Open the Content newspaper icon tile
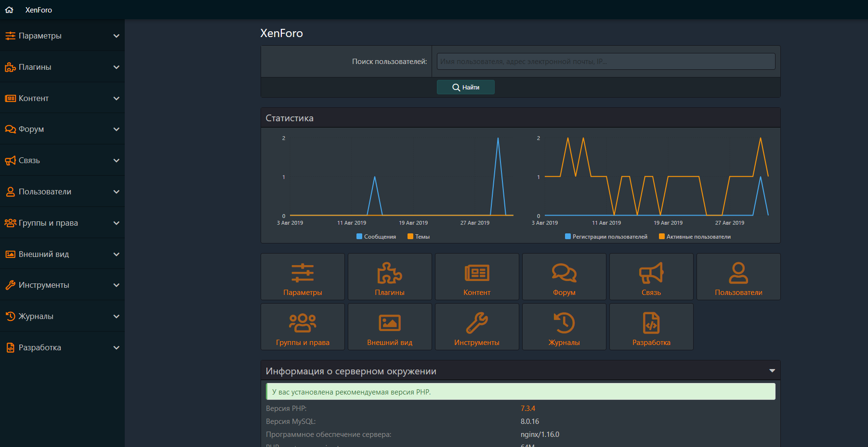 coord(477,277)
